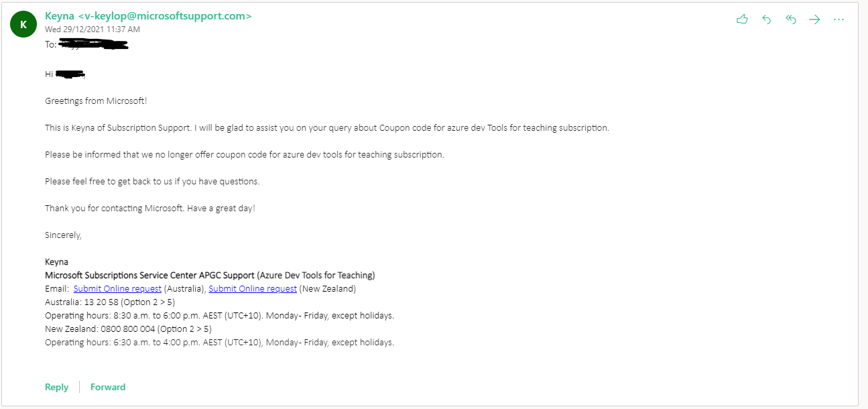Open the More actions ellipsis menu

click(x=839, y=19)
